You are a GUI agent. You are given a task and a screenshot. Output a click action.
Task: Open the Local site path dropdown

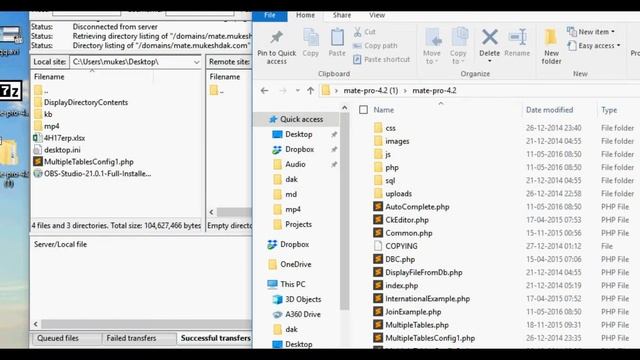[197, 62]
